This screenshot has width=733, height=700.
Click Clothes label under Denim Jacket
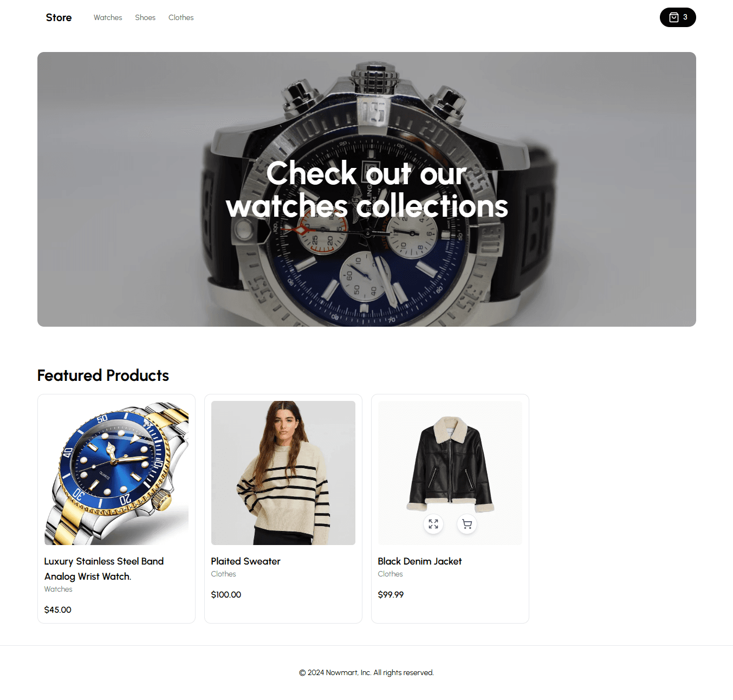[x=391, y=574]
